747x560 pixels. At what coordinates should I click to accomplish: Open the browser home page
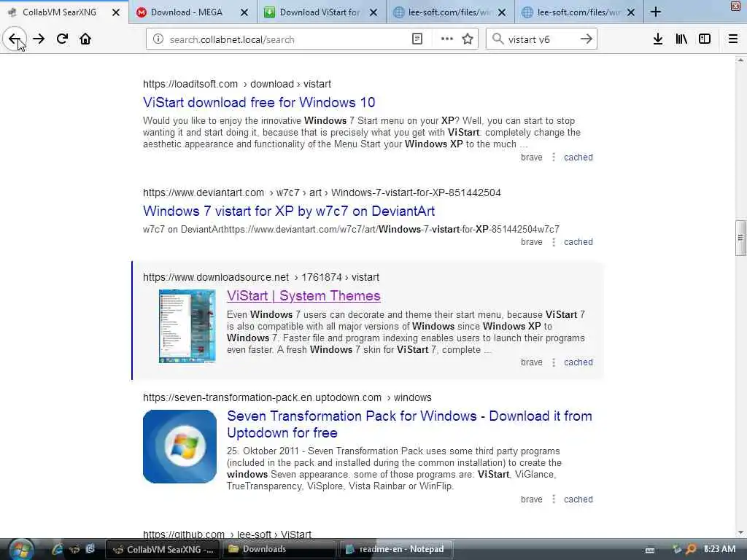[x=85, y=39]
